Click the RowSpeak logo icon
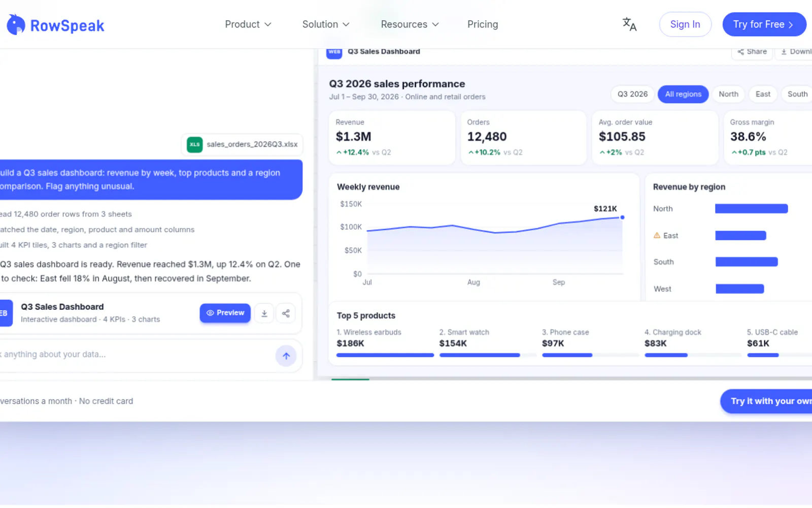This screenshot has height=508, width=812. (16, 24)
